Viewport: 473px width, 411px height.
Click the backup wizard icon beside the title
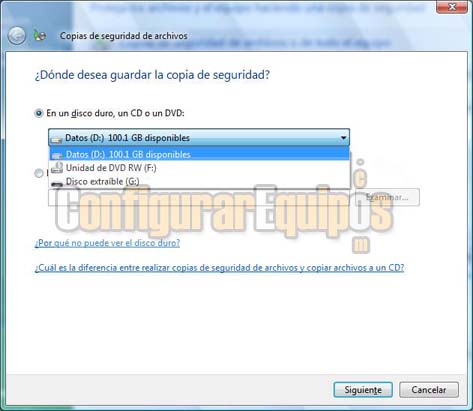tap(40, 35)
